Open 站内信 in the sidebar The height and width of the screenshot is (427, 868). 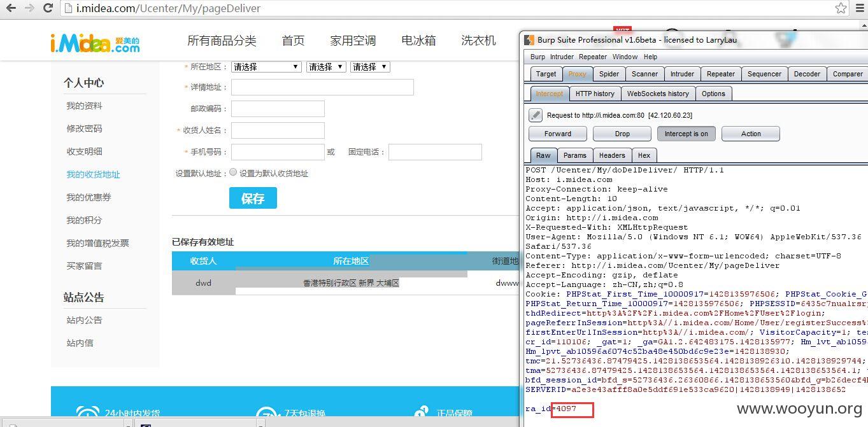tap(80, 343)
